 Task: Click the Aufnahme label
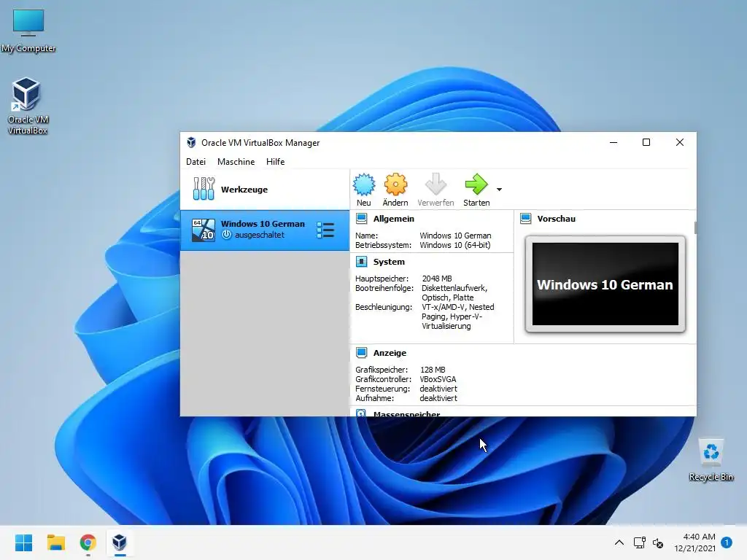click(x=374, y=398)
